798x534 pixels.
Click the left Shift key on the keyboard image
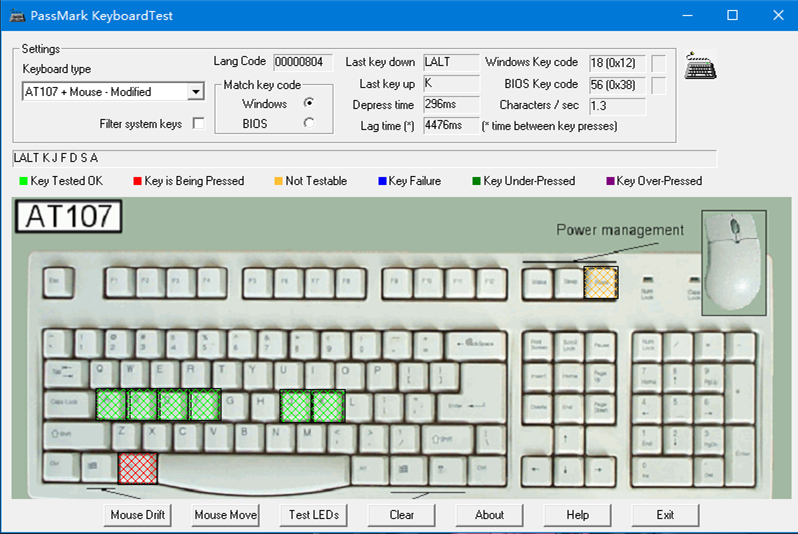click(x=76, y=436)
